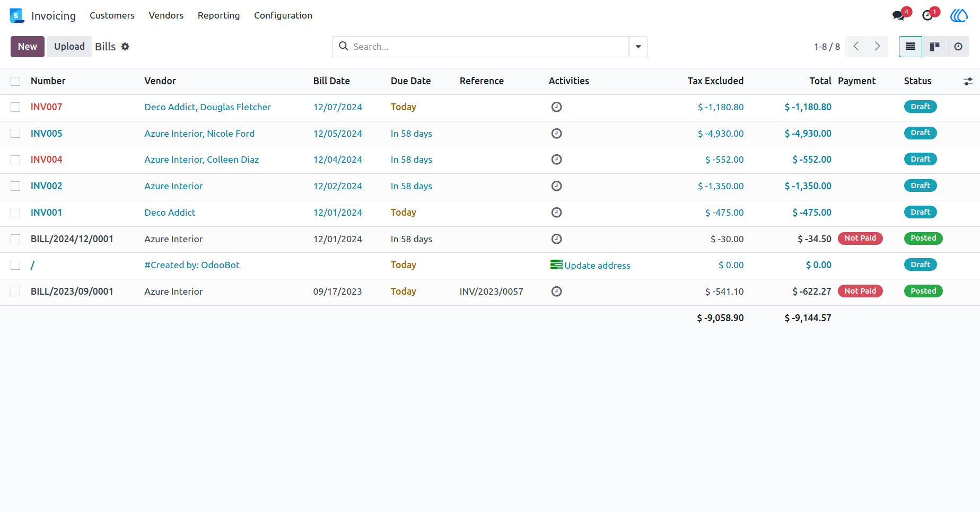
Task: Open the user avatar menu
Action: click(959, 15)
